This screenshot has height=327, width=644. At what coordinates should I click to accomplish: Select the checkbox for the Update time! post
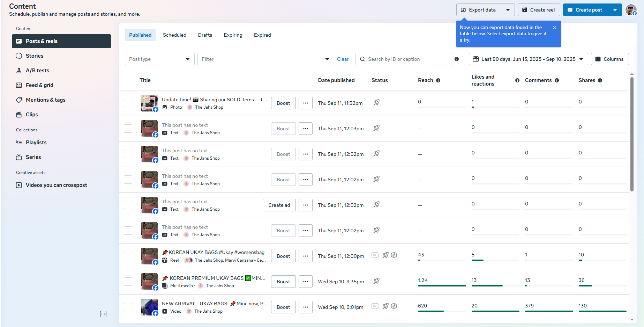pos(128,103)
